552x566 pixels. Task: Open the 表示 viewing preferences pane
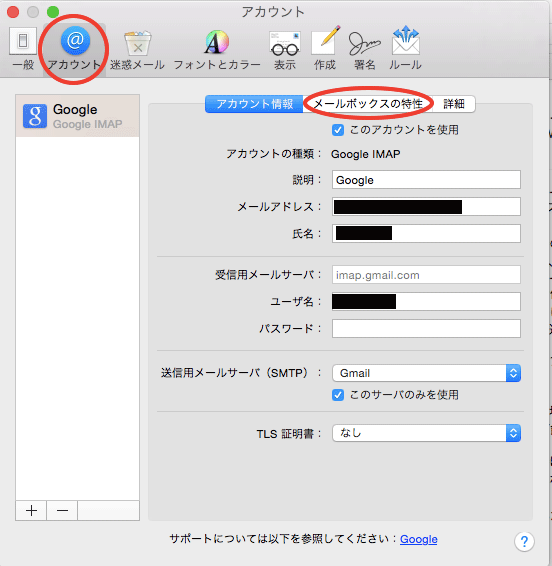point(285,51)
